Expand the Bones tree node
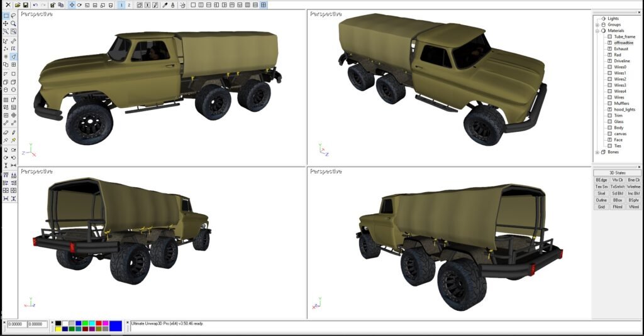 [x=597, y=152]
